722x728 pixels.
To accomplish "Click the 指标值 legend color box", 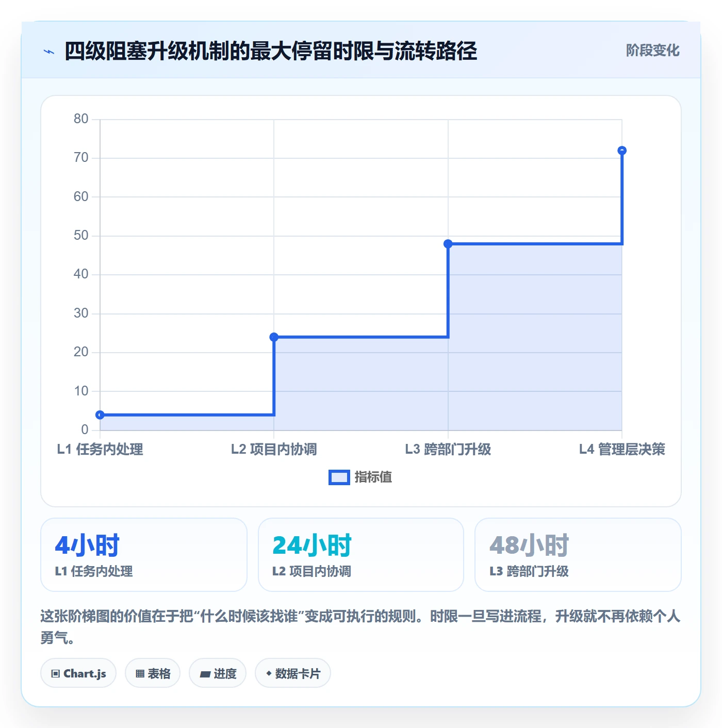I will (x=339, y=477).
